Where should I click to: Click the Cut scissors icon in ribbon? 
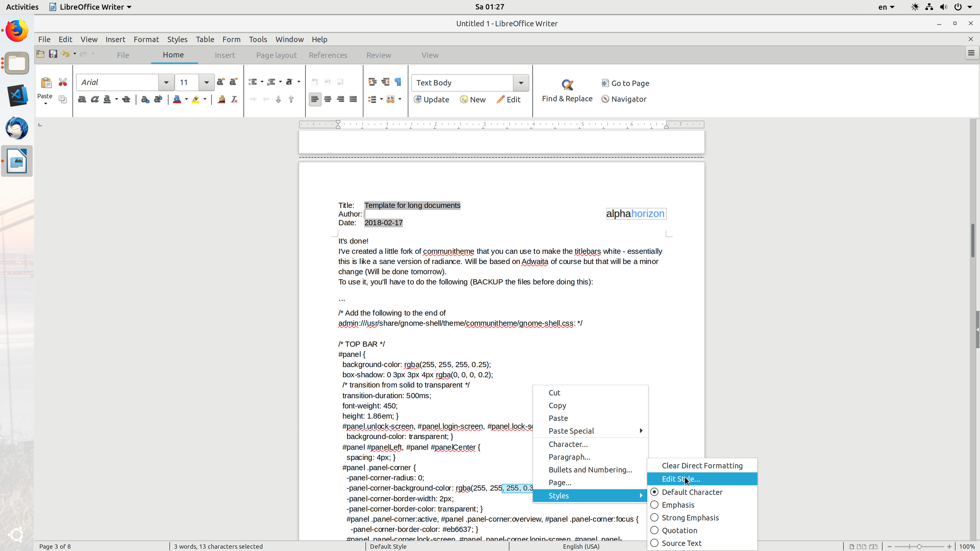[63, 82]
